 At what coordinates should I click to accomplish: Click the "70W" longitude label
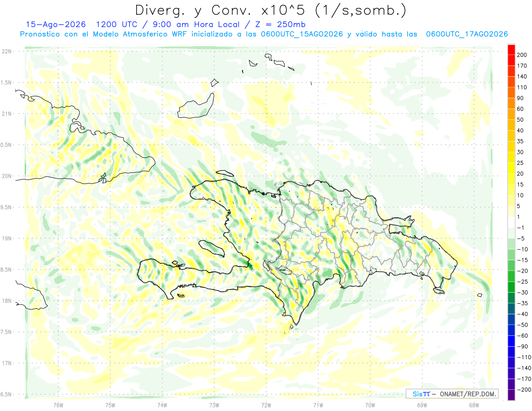point(370,405)
